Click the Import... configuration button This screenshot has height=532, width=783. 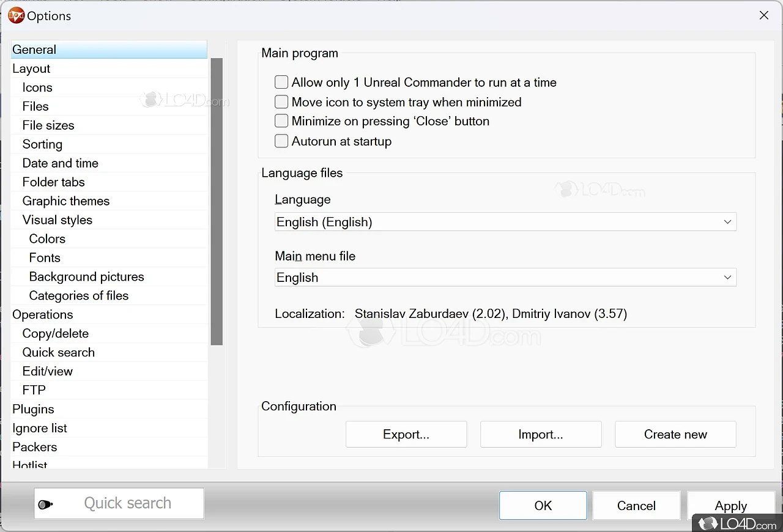[x=541, y=434]
